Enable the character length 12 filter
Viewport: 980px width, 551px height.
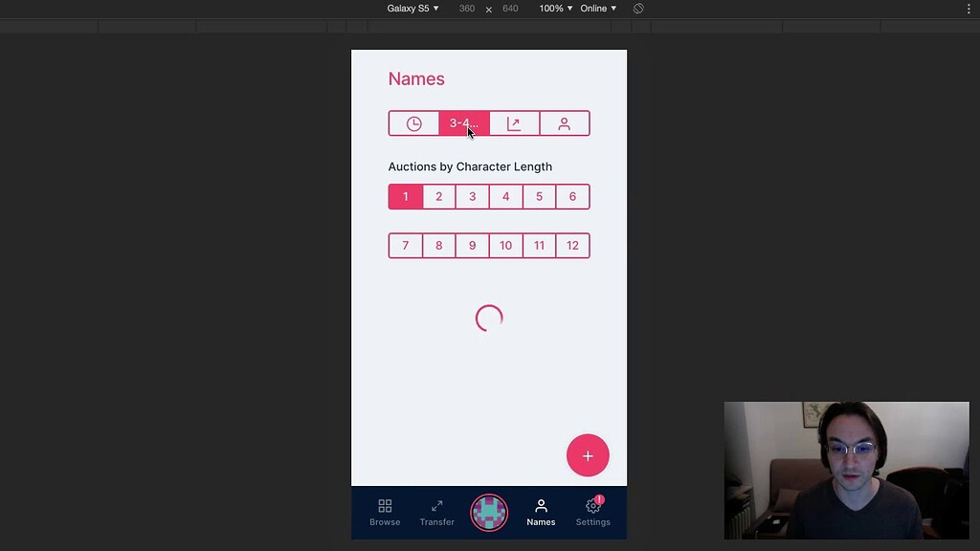point(572,245)
